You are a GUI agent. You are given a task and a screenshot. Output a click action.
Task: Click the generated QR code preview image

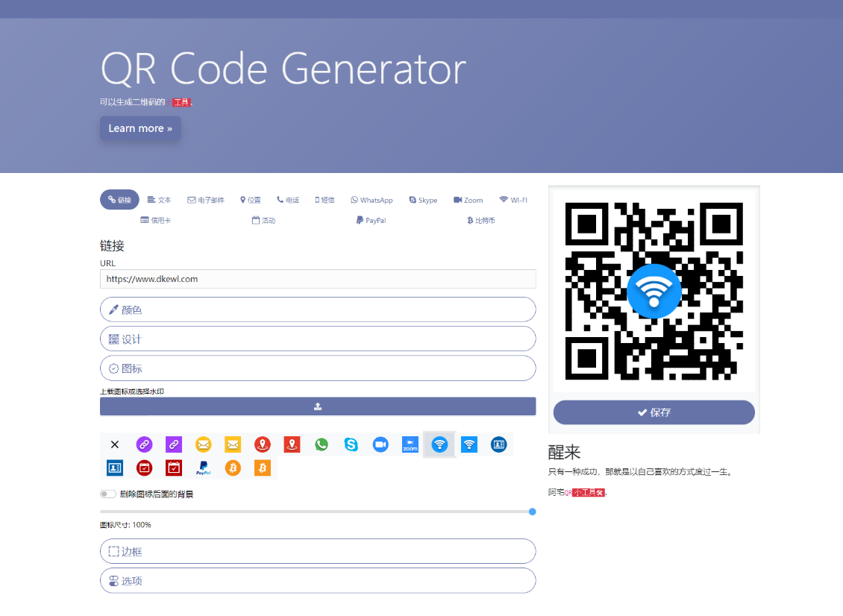(654, 292)
